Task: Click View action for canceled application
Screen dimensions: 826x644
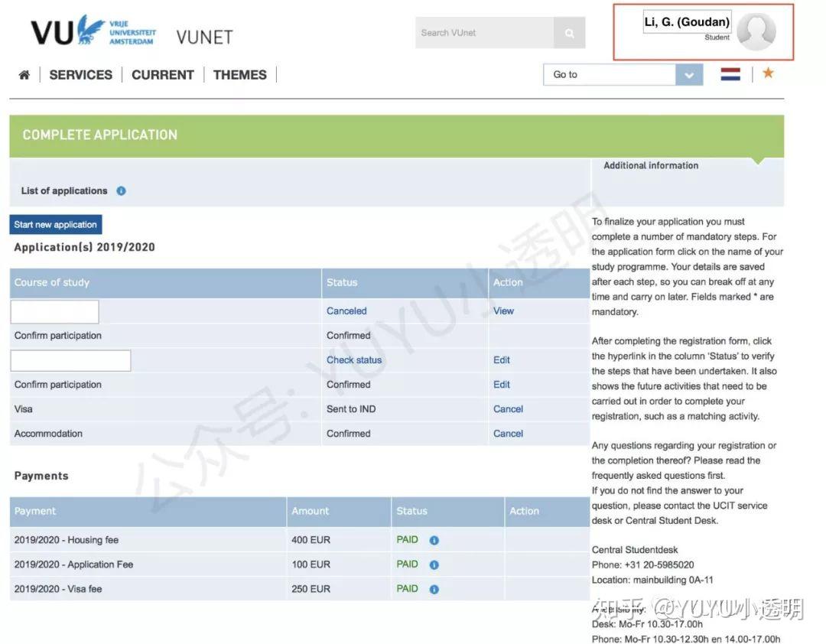Action: (503, 311)
